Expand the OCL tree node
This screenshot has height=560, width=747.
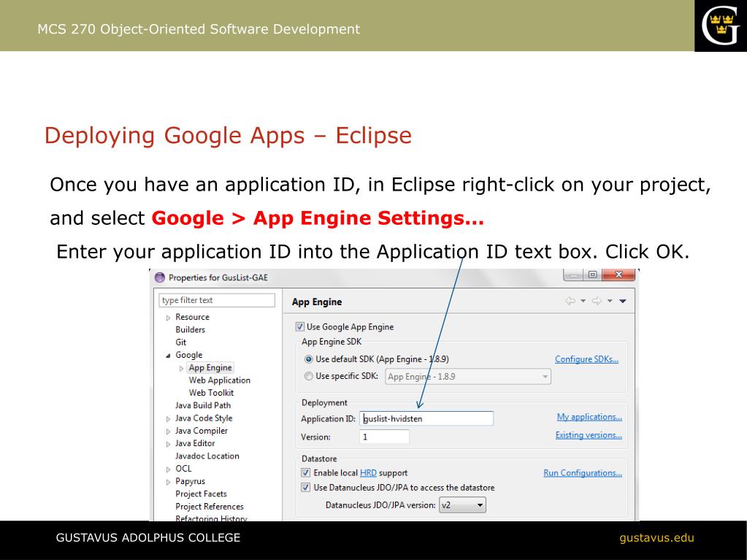click(x=168, y=469)
